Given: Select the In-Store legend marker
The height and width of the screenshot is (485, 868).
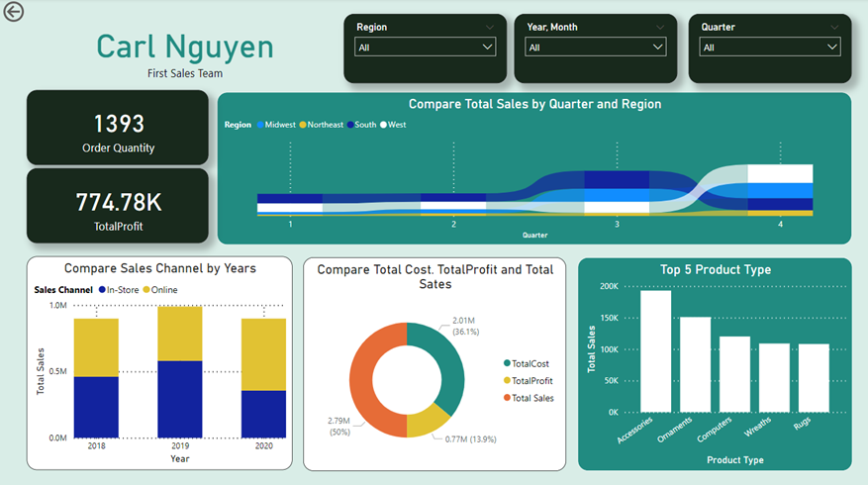Looking at the screenshot, I should (x=102, y=290).
